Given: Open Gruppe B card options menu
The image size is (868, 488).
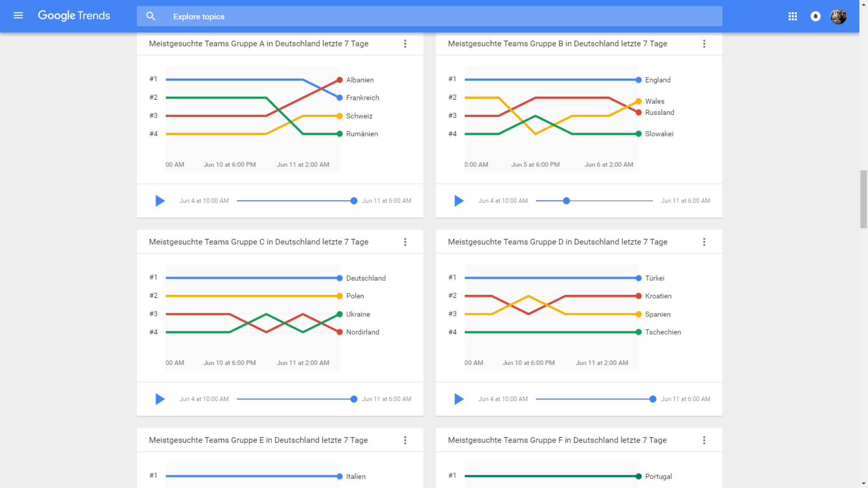Looking at the screenshot, I should coord(704,44).
